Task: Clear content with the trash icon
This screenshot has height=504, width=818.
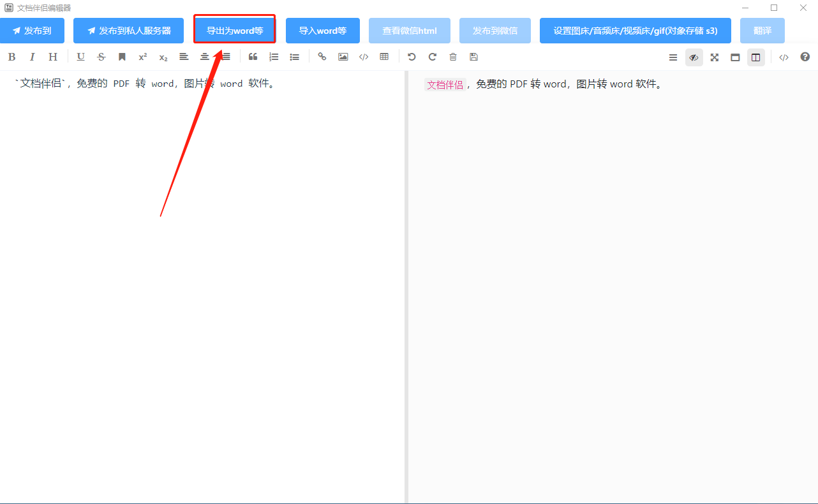Action: pyautogui.click(x=453, y=57)
